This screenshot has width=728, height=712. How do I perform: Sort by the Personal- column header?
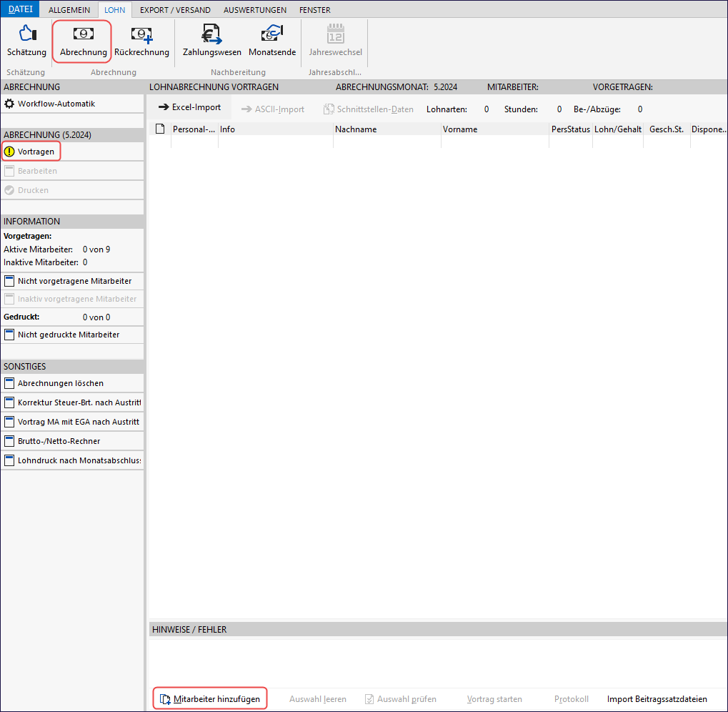(194, 129)
